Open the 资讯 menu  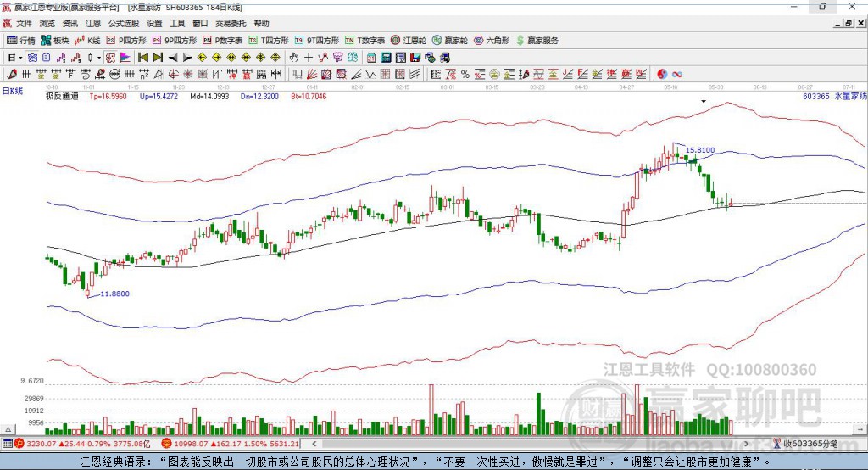pyautogui.click(x=70, y=23)
